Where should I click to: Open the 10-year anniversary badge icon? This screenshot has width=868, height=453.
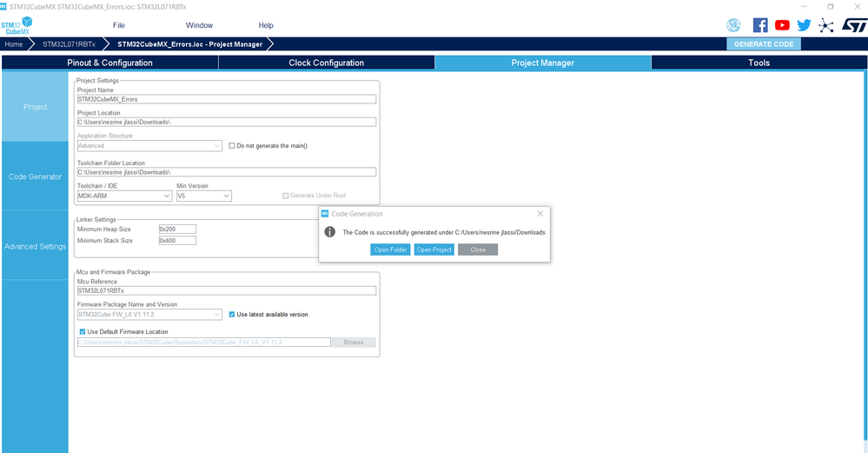click(x=733, y=25)
